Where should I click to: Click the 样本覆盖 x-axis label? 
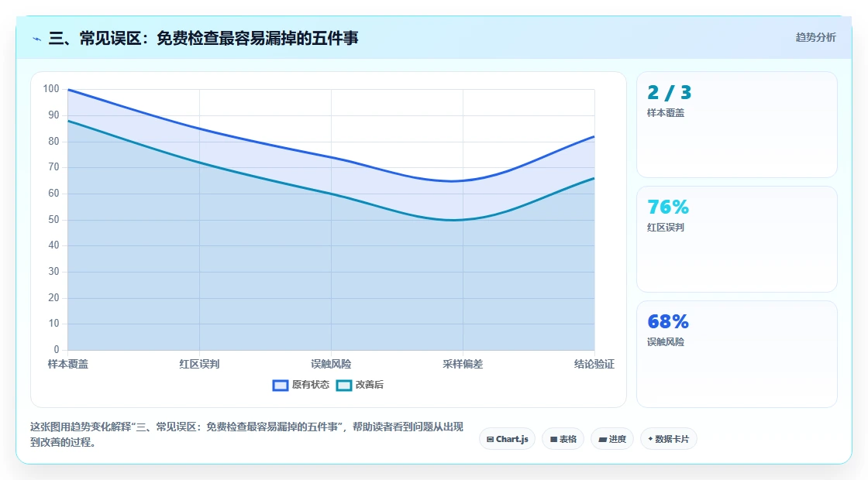(68, 364)
